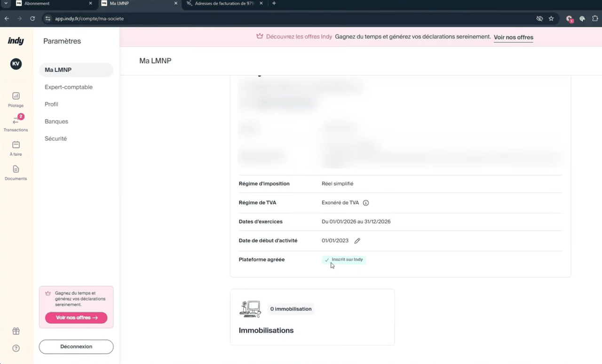602x364 pixels.
Task: Click the Indy logo in sidebar
Action: tap(16, 41)
